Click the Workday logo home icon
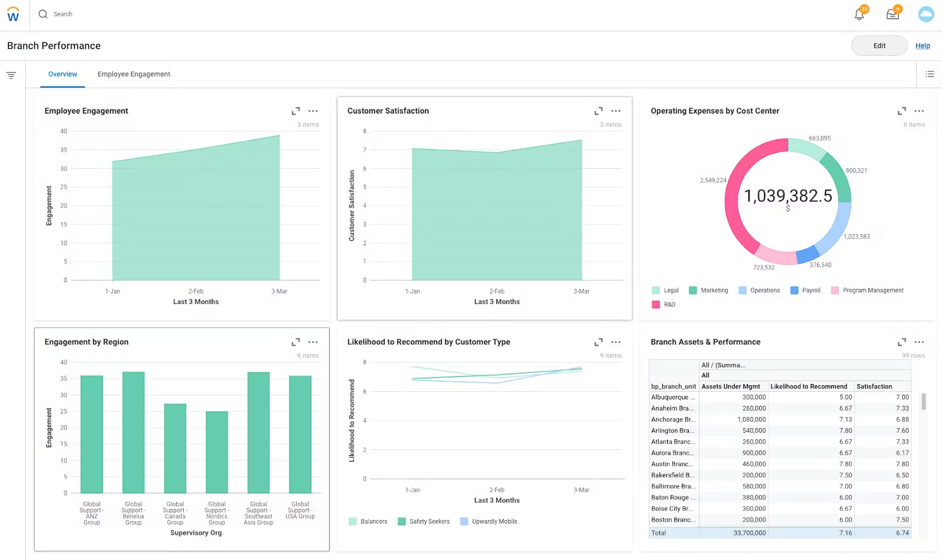Screen dimensions: 942x560 tap(13, 14)
